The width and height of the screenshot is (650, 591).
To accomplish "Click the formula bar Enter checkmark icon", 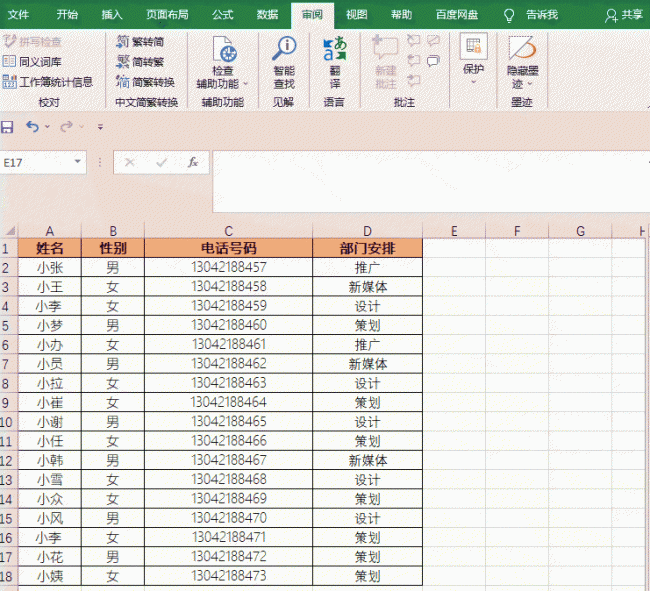I will (161, 162).
